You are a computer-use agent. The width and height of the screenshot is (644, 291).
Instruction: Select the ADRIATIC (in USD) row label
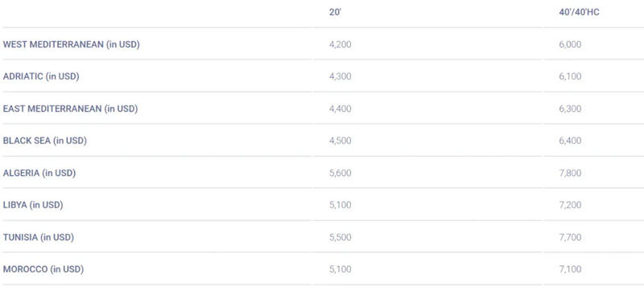[x=41, y=76]
